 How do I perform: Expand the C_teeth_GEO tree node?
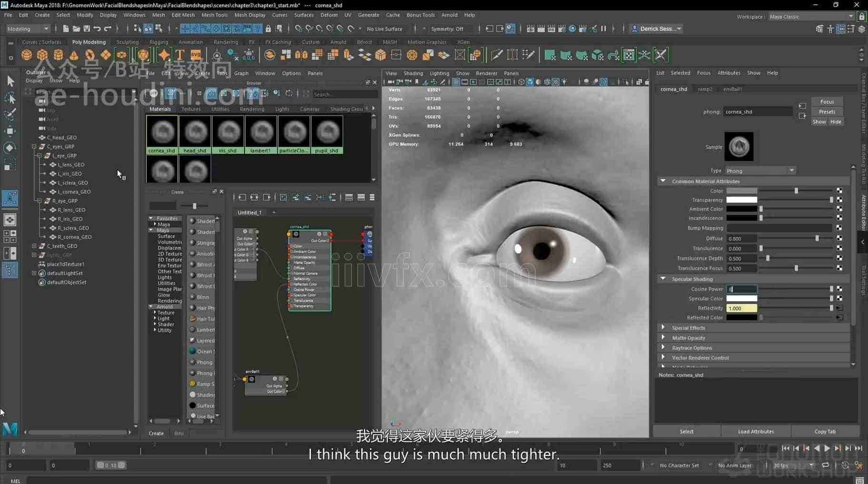click(34, 246)
